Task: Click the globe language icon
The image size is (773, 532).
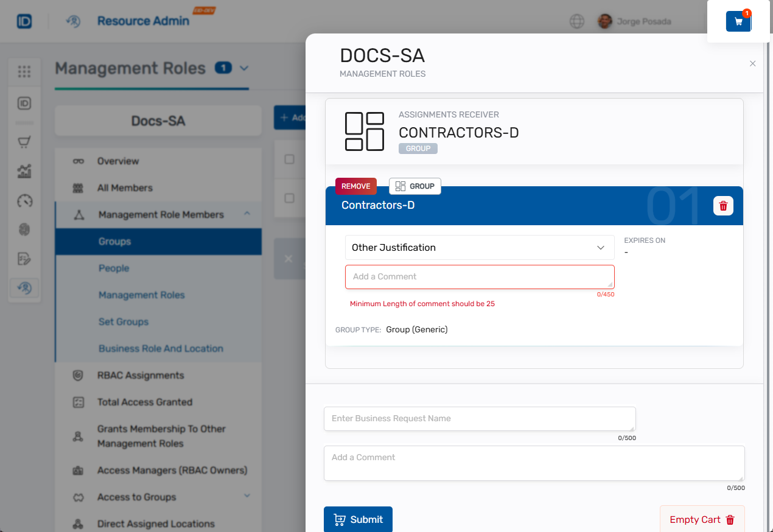Action: 576,21
